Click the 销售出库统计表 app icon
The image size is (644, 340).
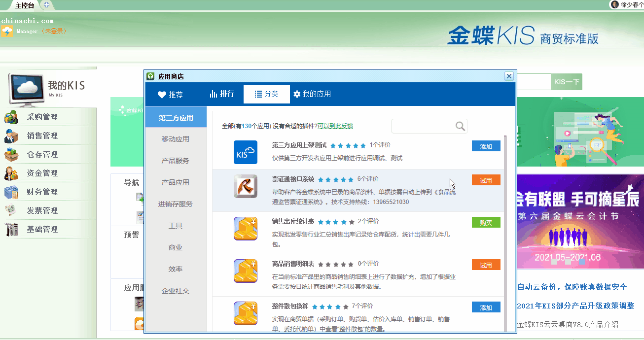[x=246, y=229]
